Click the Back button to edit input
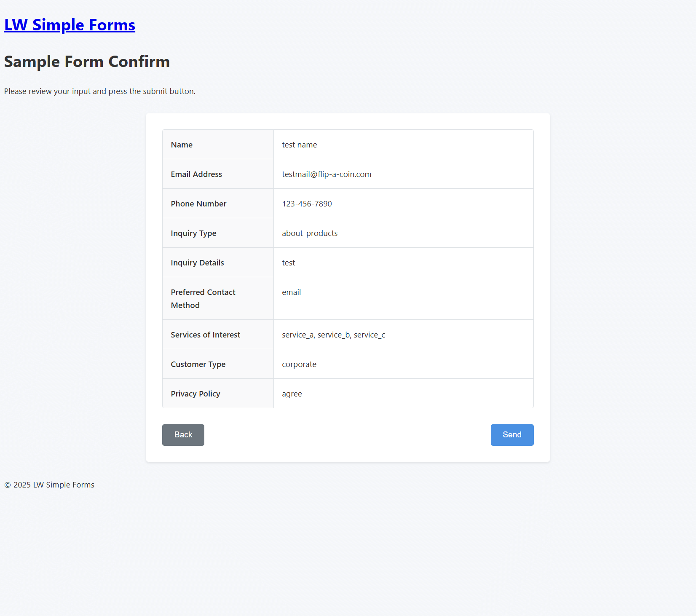The width and height of the screenshot is (696, 616). click(183, 435)
